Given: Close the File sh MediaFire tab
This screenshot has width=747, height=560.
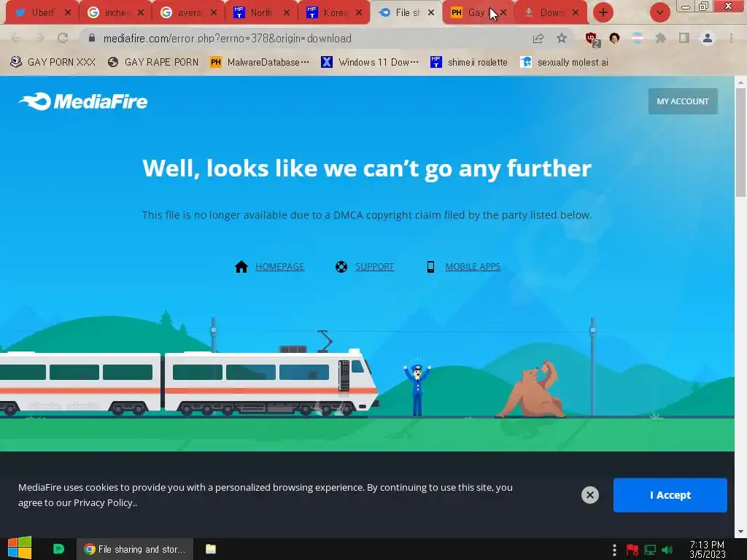Looking at the screenshot, I should [431, 12].
